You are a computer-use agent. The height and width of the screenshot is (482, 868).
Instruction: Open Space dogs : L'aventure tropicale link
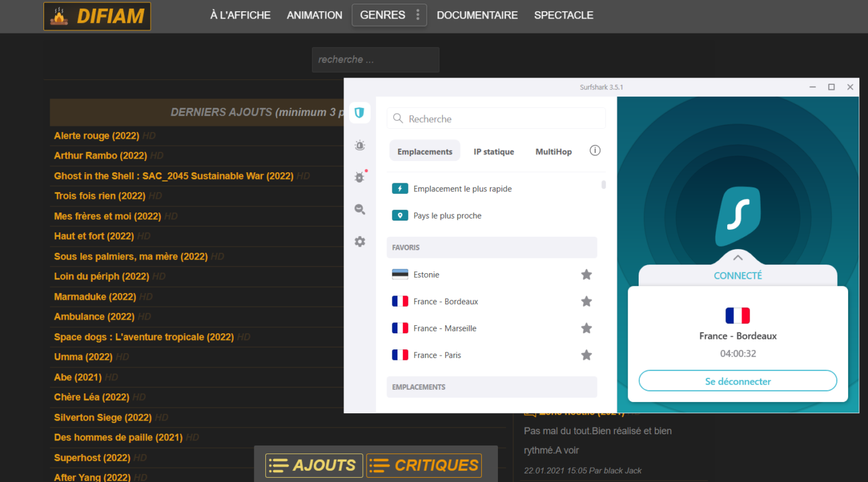pyautogui.click(x=144, y=337)
